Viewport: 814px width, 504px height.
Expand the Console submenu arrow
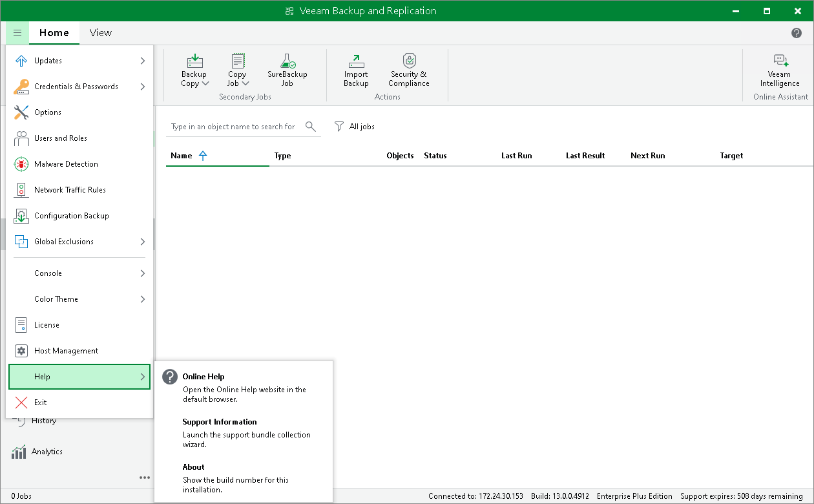pos(142,273)
